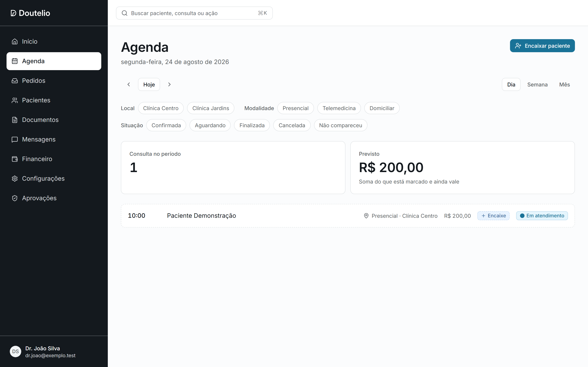The height and width of the screenshot is (367, 588).
Task: Click the Encaixar paciente button
Action: [542, 46]
